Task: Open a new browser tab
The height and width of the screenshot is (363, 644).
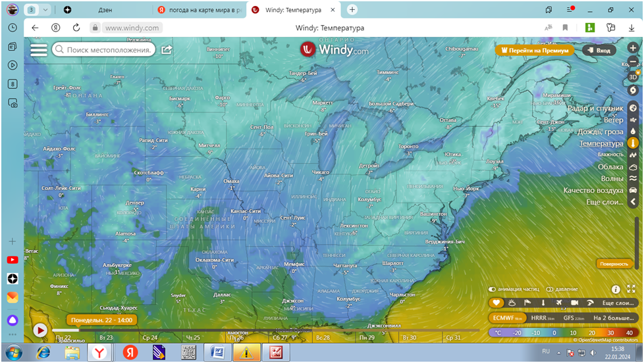Action: pyautogui.click(x=352, y=10)
